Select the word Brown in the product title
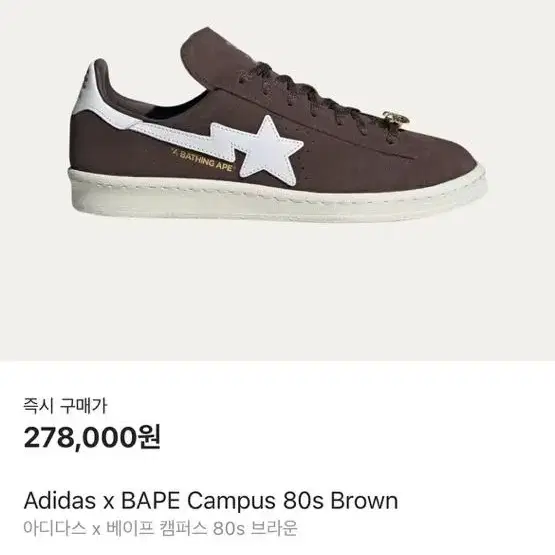555x555 pixels. 364,501
